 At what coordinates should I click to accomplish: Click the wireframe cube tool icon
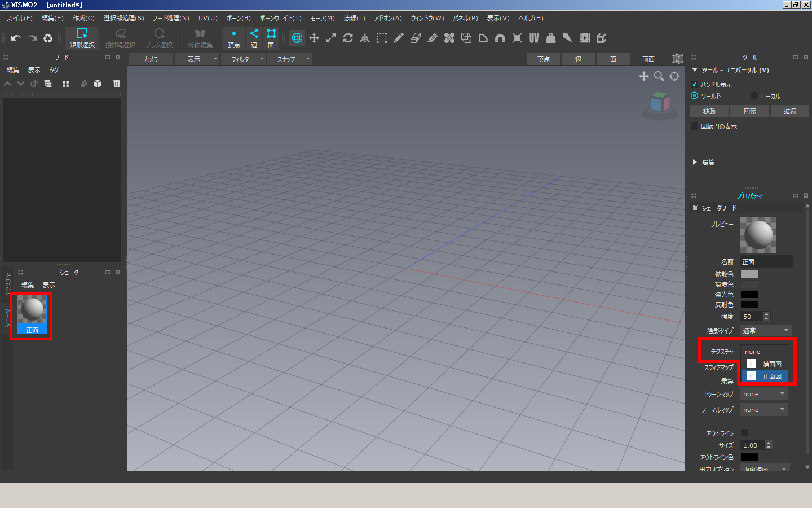(x=466, y=38)
